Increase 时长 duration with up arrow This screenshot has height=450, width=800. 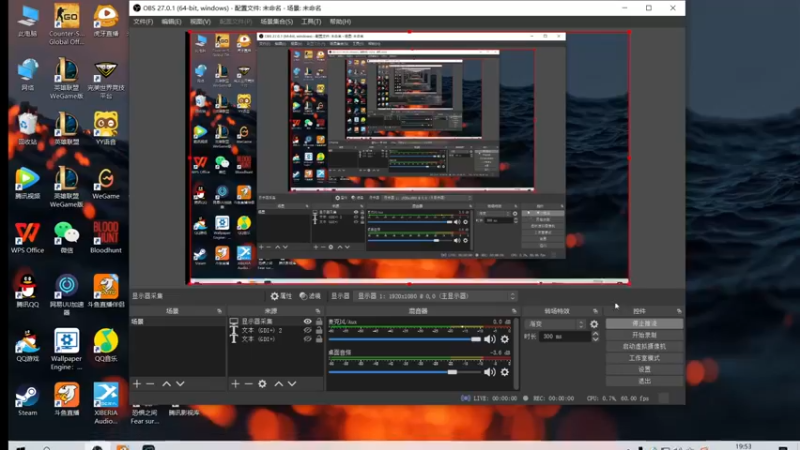[595, 334]
